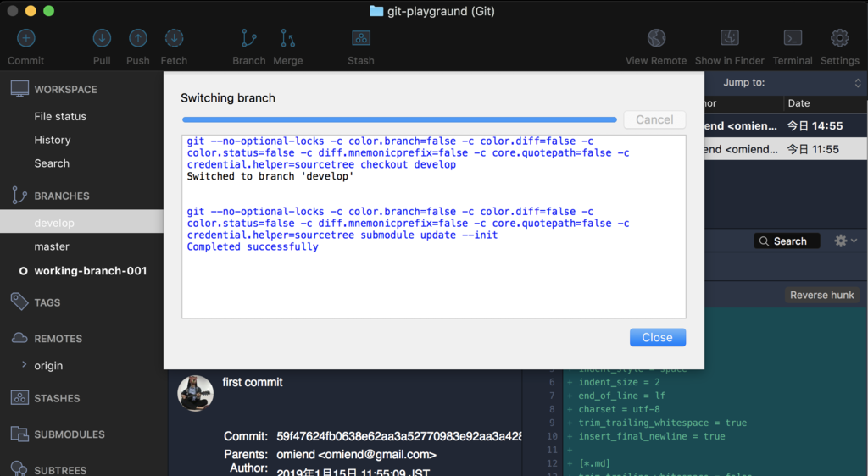The image size is (868, 476).
Task: Click the current-branch circle marker beside working-branch-001
Action: (23, 271)
